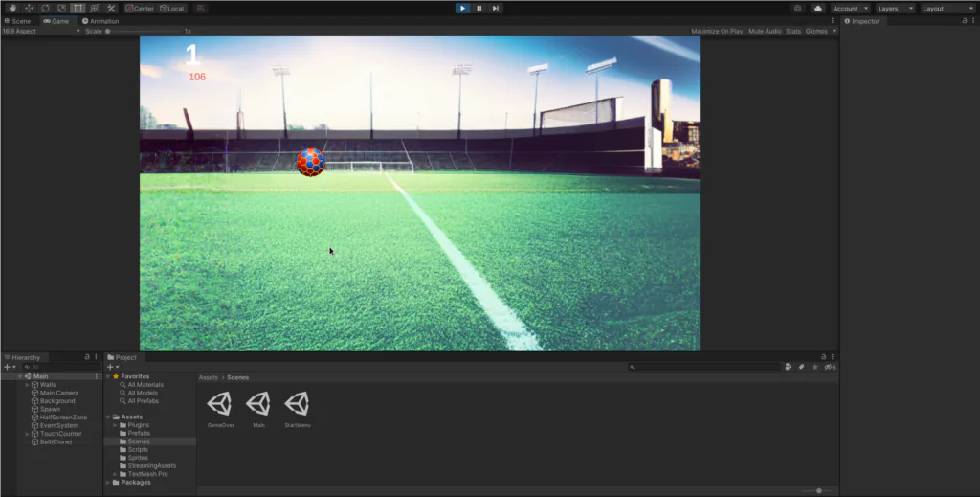980x497 pixels.
Task: Open custom editor tools icon
Action: tap(111, 8)
